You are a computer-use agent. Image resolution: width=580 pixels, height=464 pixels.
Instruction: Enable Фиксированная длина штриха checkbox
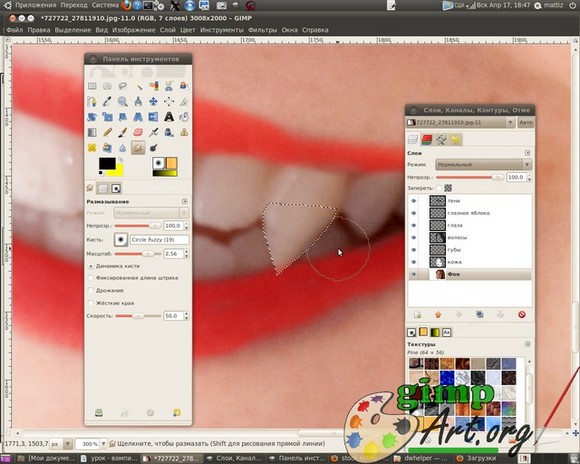(x=91, y=278)
